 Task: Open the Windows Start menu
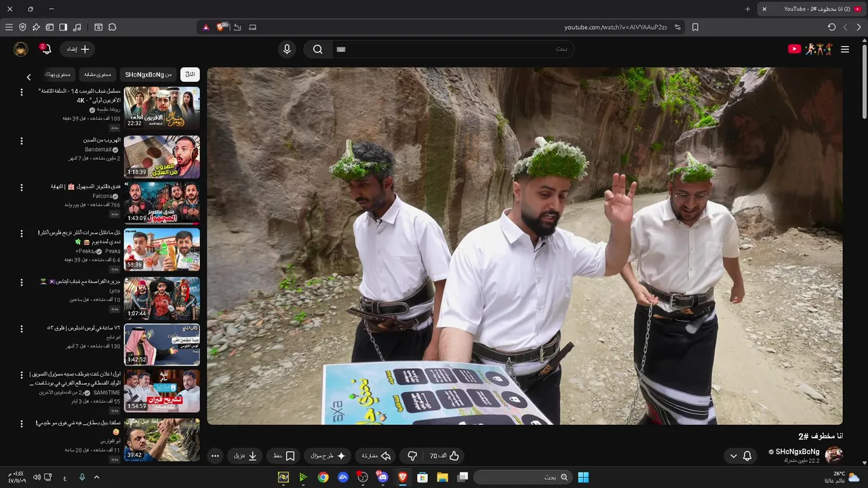[x=583, y=477]
